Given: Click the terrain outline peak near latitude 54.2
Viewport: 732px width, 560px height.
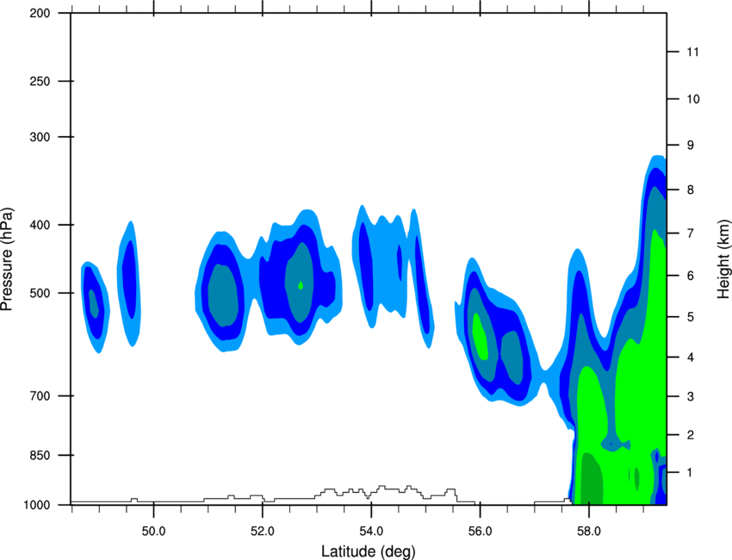Looking at the screenshot, I should [x=382, y=488].
